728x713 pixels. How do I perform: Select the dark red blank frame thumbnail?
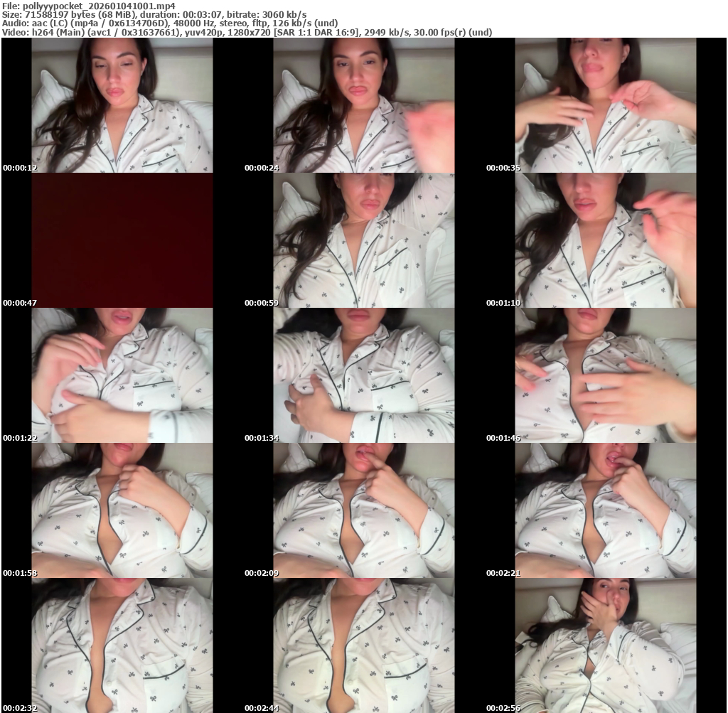pos(122,240)
